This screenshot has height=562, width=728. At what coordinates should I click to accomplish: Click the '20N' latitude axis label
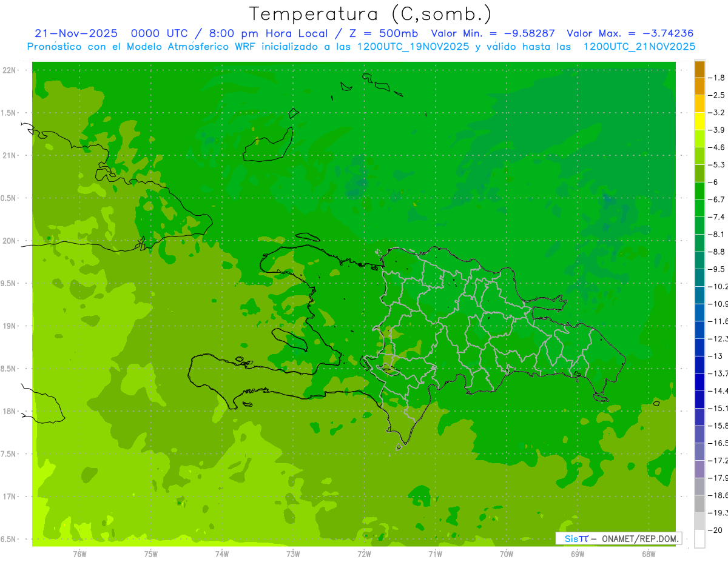point(9,241)
